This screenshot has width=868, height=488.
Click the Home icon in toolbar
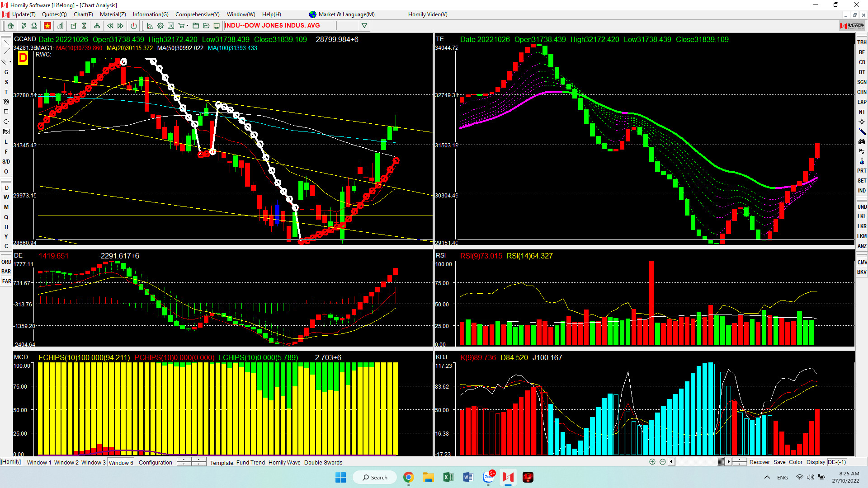[x=11, y=26]
